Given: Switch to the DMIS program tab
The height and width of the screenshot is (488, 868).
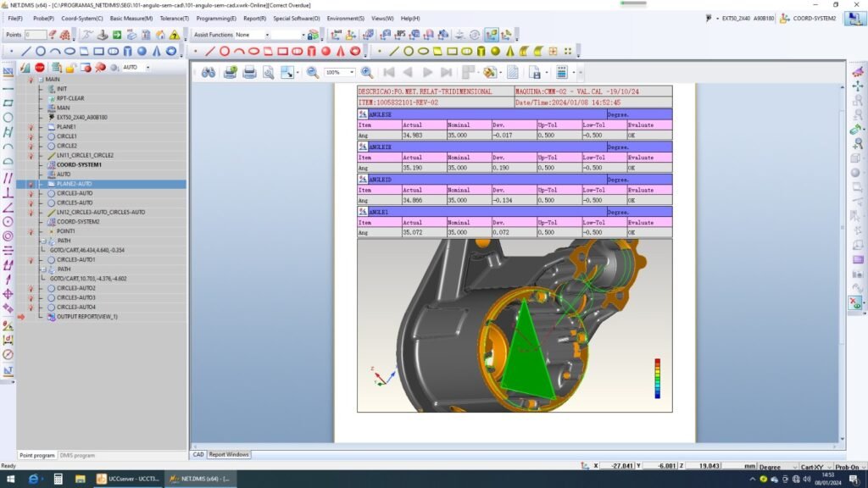Looking at the screenshot, I should [77, 456].
